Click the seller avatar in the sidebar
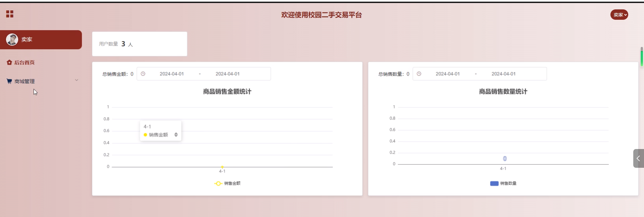The image size is (644, 217). click(12, 40)
